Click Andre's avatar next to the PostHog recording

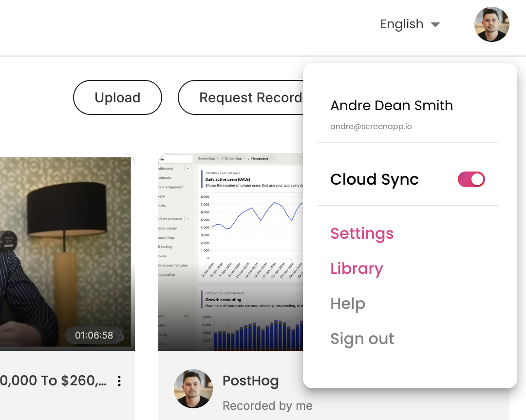click(193, 389)
